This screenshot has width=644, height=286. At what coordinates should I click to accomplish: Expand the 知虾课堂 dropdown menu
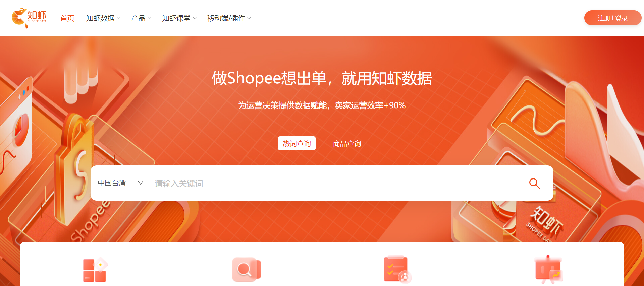(x=179, y=18)
